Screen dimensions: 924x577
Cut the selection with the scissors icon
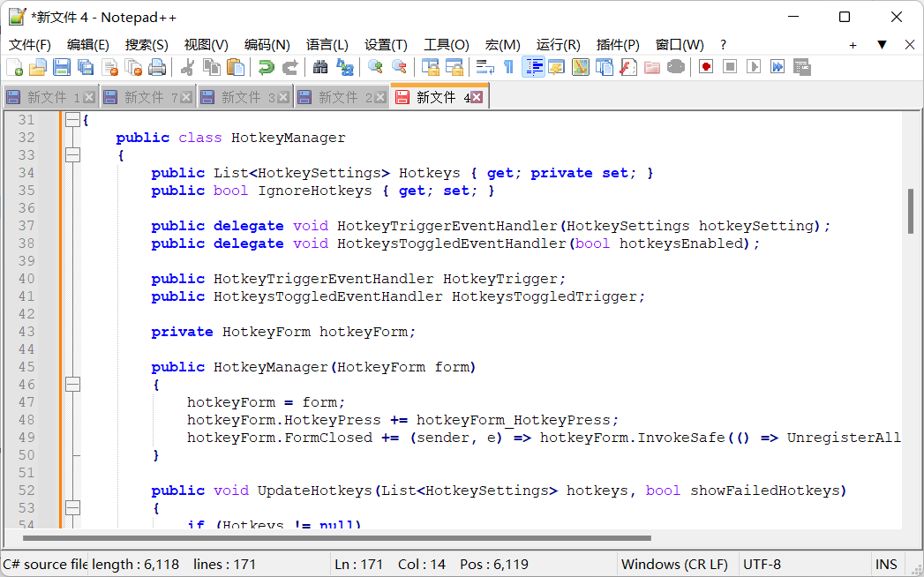click(x=187, y=67)
